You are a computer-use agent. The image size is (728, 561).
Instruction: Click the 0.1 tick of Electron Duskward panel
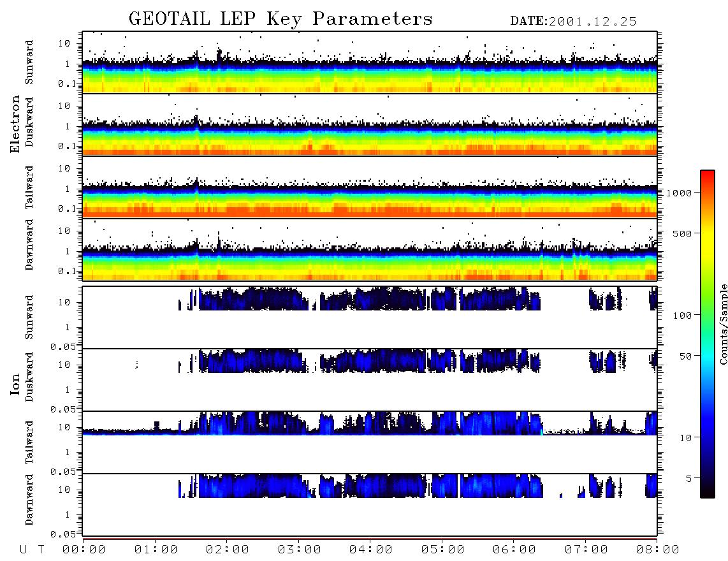(66, 146)
